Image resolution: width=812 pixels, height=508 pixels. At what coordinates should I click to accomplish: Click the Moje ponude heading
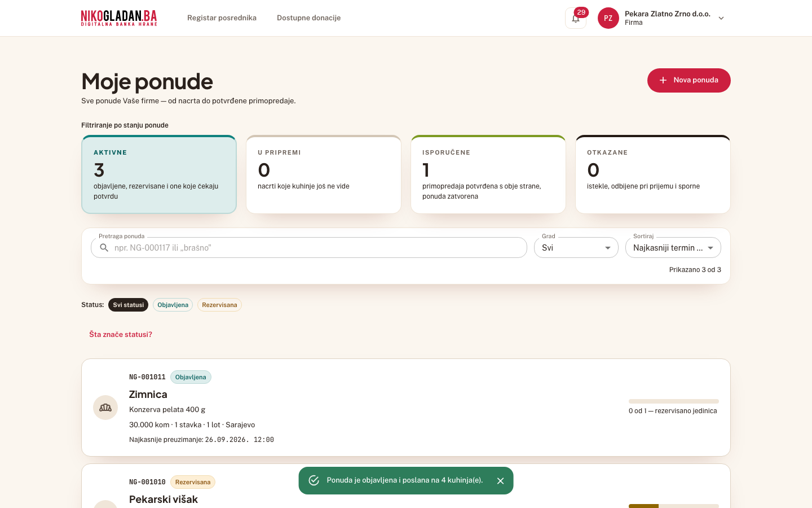coord(147,82)
